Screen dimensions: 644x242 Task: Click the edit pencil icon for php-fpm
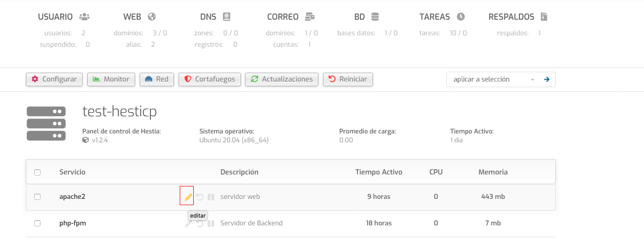(188, 224)
